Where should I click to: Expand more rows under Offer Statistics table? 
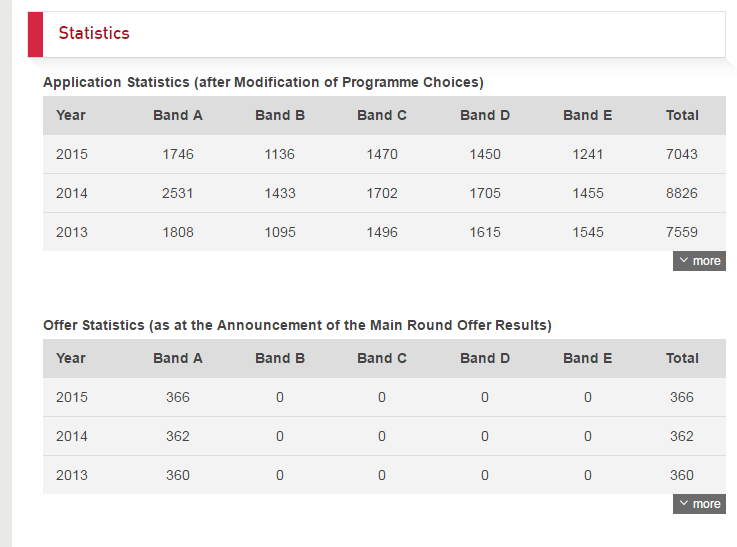[699, 504]
